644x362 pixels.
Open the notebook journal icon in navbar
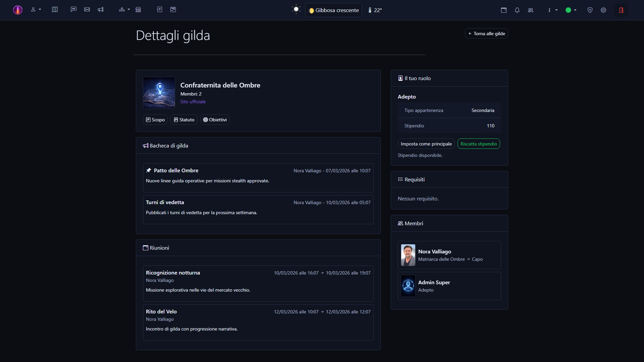[x=160, y=10]
